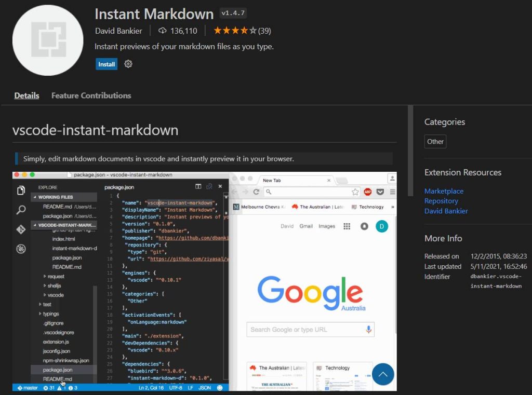
Task: Switch to the Feature Contributions tab
Action: tap(91, 96)
